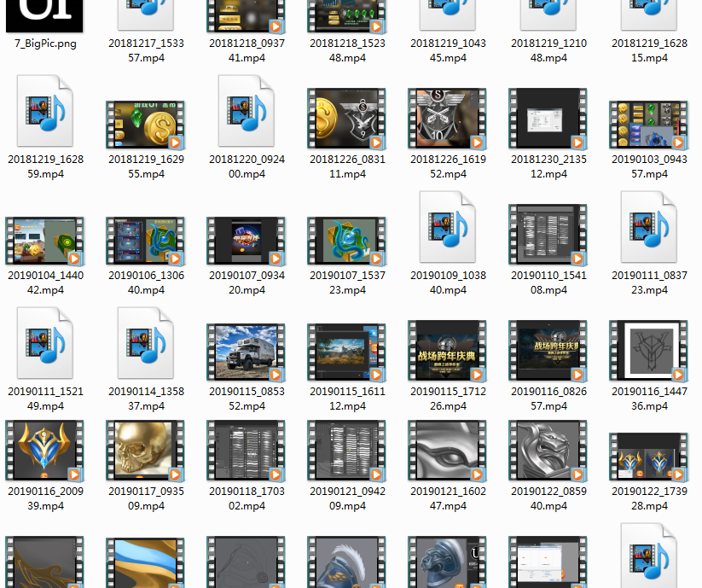Click the 20190111_083723.mp4 media icon
Screen dimensions: 702x588
(x=648, y=227)
